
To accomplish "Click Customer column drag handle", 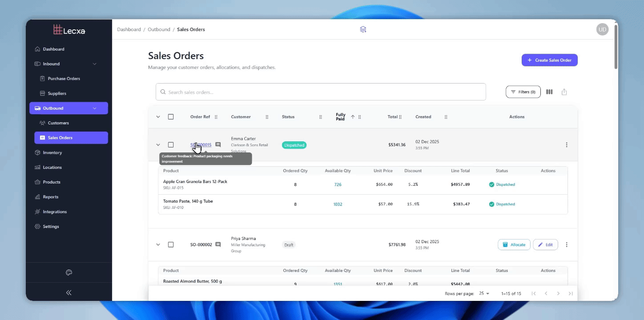I will (267, 117).
